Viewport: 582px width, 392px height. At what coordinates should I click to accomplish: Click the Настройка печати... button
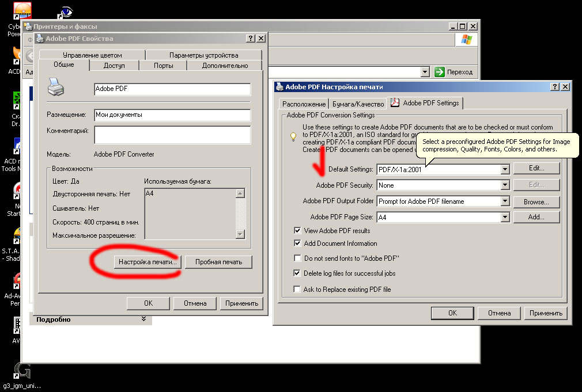[148, 262]
